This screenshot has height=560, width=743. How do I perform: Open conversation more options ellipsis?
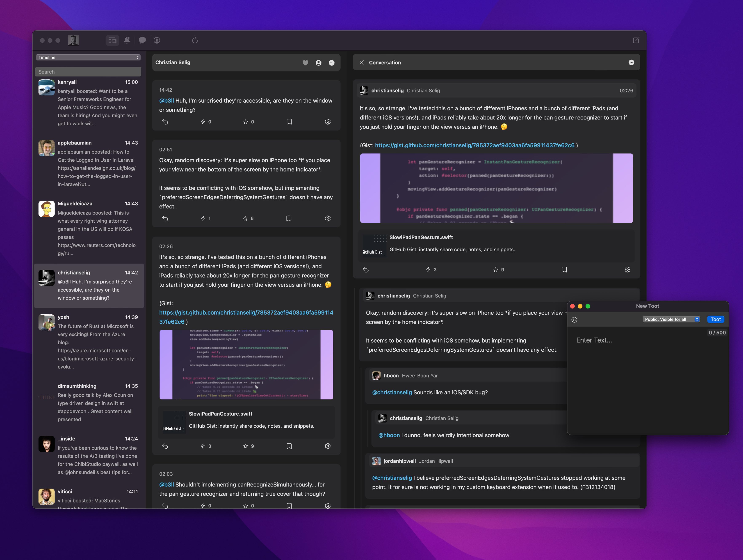[631, 63]
